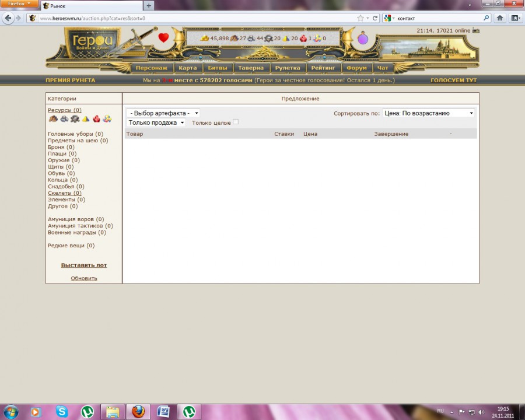
Task: Open the orange Firefox menu button
Action: click(19, 3)
